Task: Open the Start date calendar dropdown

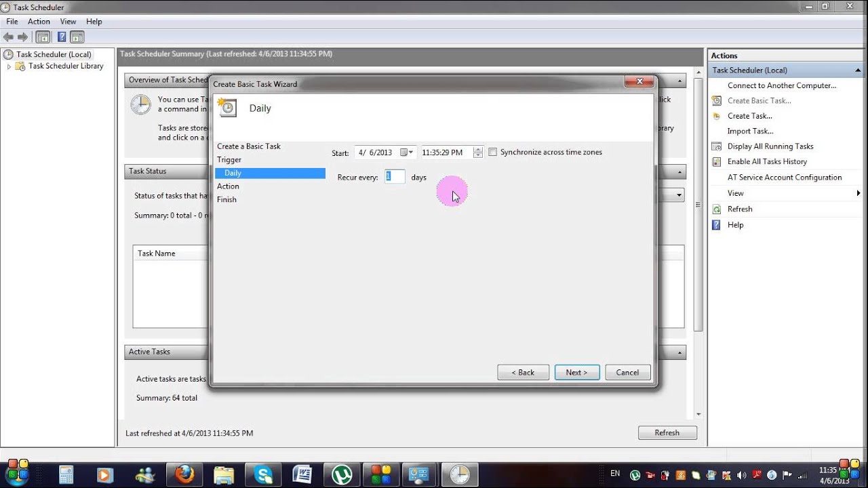Action: (406, 152)
